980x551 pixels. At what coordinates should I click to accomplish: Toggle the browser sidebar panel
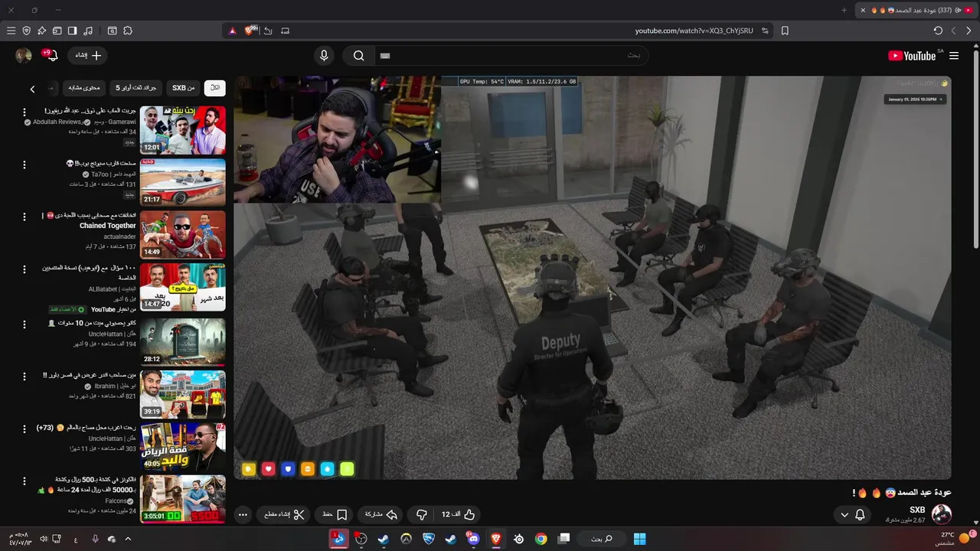[72, 31]
